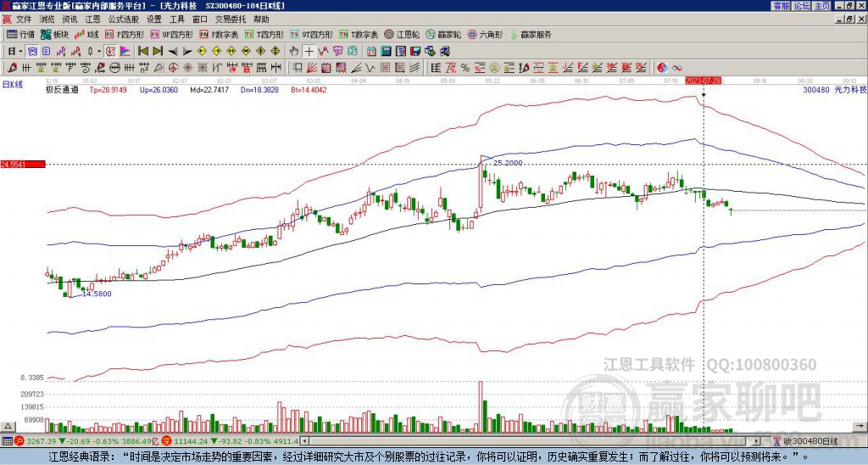Click the 主页 homepage button
Viewport: 868px width, 465px height.
822,6
